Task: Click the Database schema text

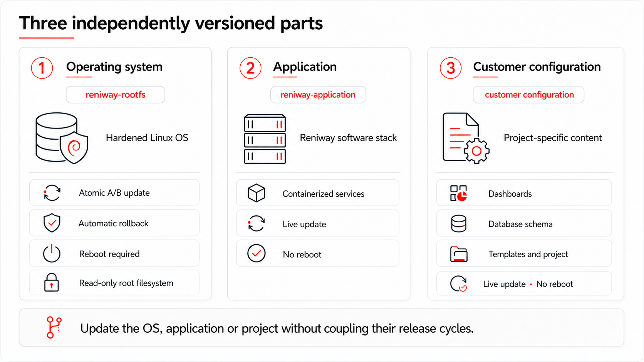Action: tap(520, 224)
